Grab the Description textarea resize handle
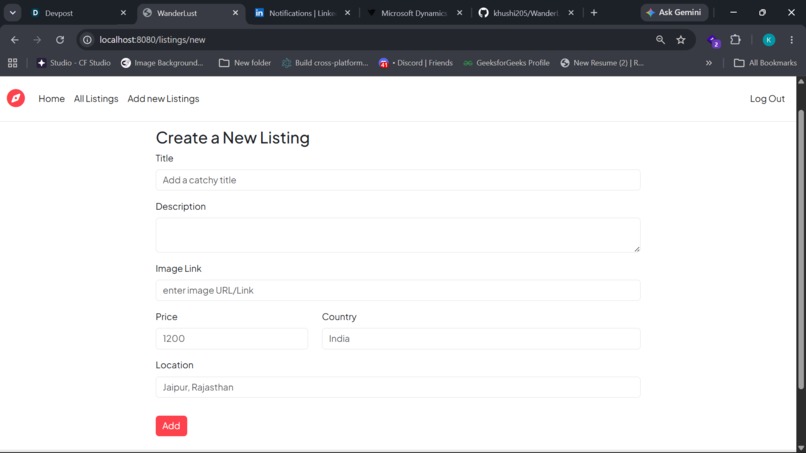 coord(637,249)
